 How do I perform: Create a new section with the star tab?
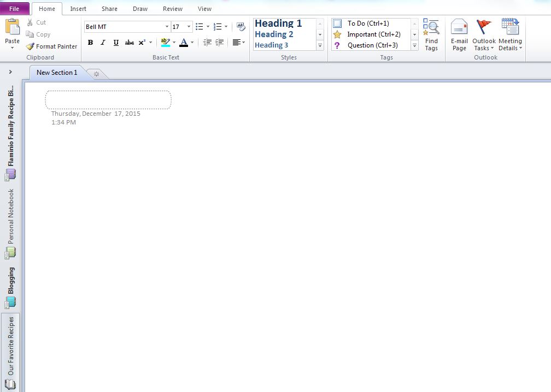(x=96, y=74)
